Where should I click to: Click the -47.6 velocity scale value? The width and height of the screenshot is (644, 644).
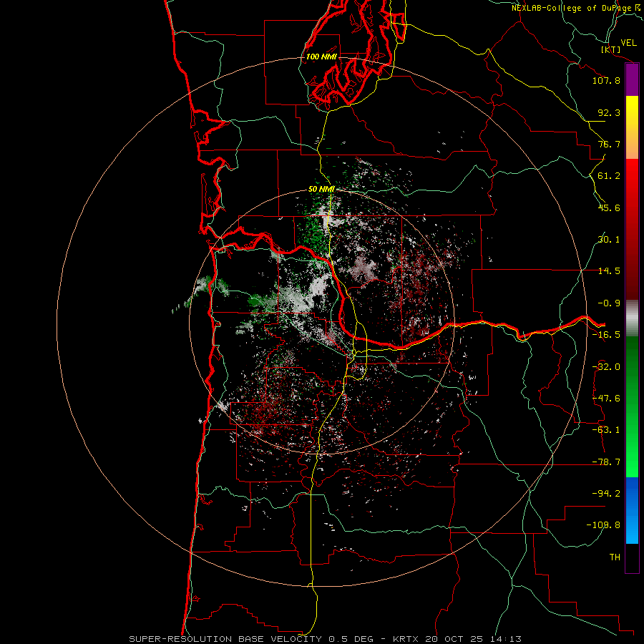click(x=606, y=399)
